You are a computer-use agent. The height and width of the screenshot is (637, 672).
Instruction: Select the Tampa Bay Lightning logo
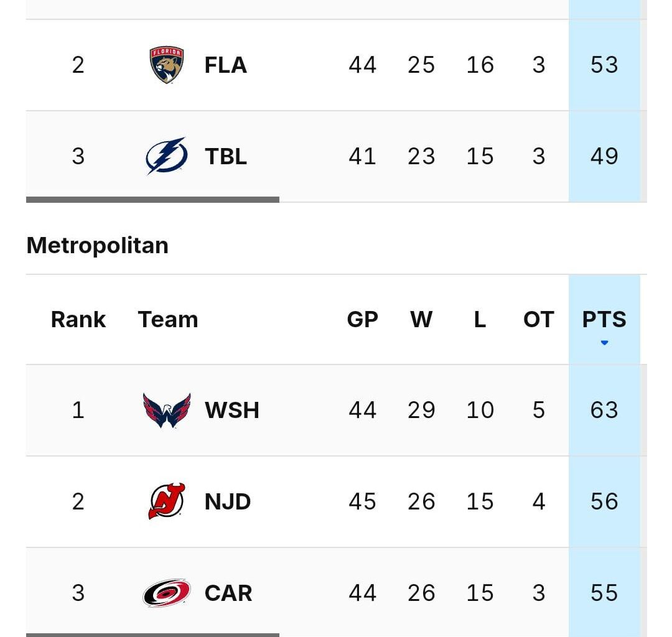[x=165, y=156]
